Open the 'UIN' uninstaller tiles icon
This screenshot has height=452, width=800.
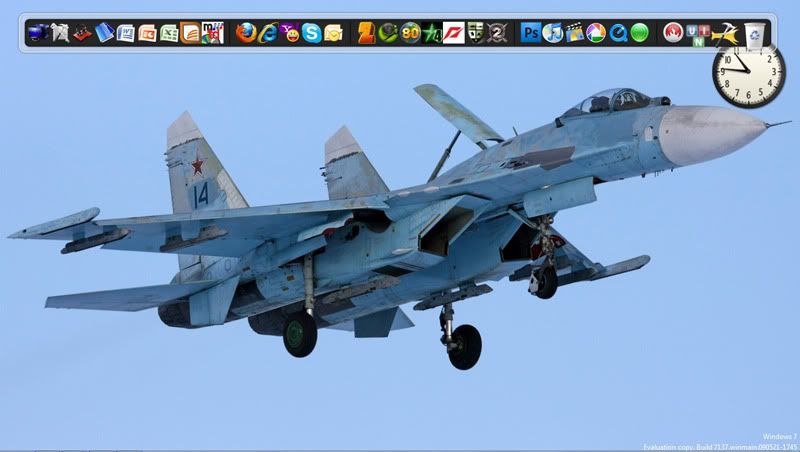(697, 35)
